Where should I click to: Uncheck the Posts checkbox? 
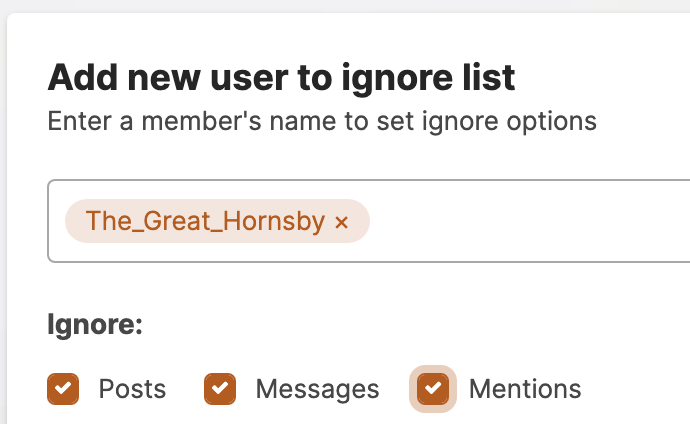tap(63, 389)
